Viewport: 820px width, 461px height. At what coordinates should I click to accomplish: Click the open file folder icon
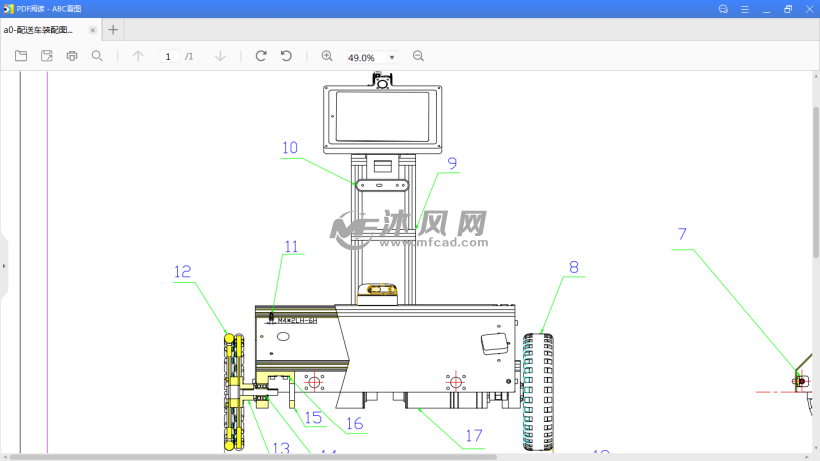point(21,56)
